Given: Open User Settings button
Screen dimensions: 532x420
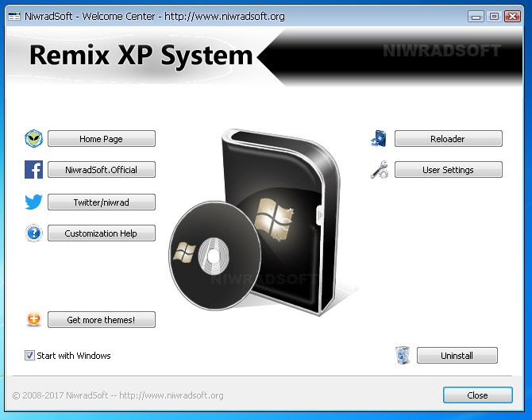Looking at the screenshot, I should (448, 170).
